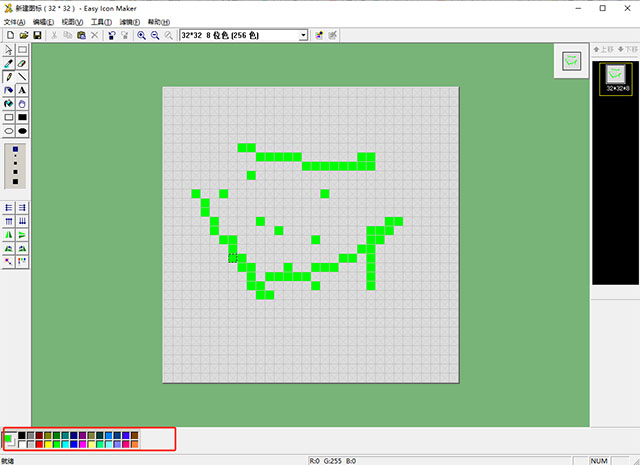The image size is (640, 465).
Task: Pick the orange color swatch
Action: pos(135,444)
